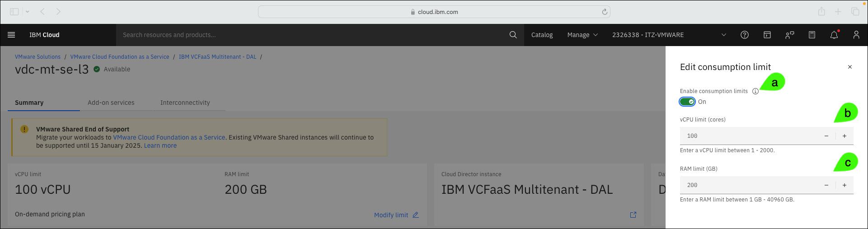Open the IBM Cloud hamburger navigation menu
Viewport: 868px width, 229px height.
click(11, 35)
